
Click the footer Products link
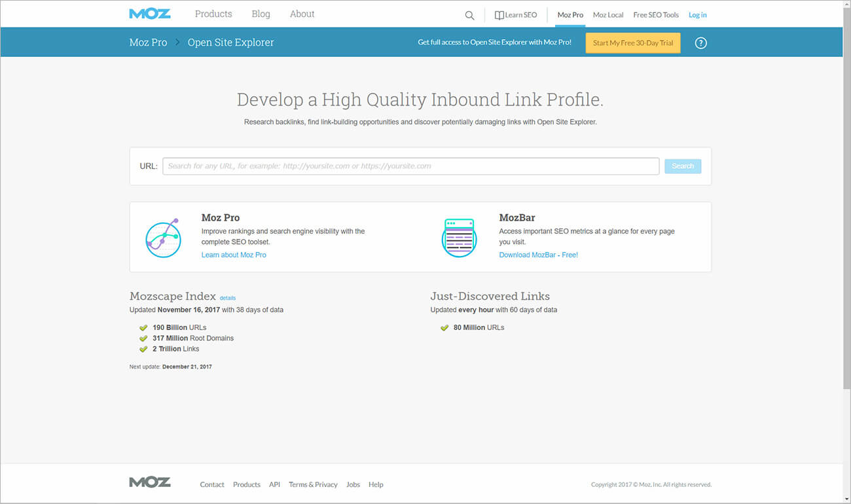coord(247,484)
